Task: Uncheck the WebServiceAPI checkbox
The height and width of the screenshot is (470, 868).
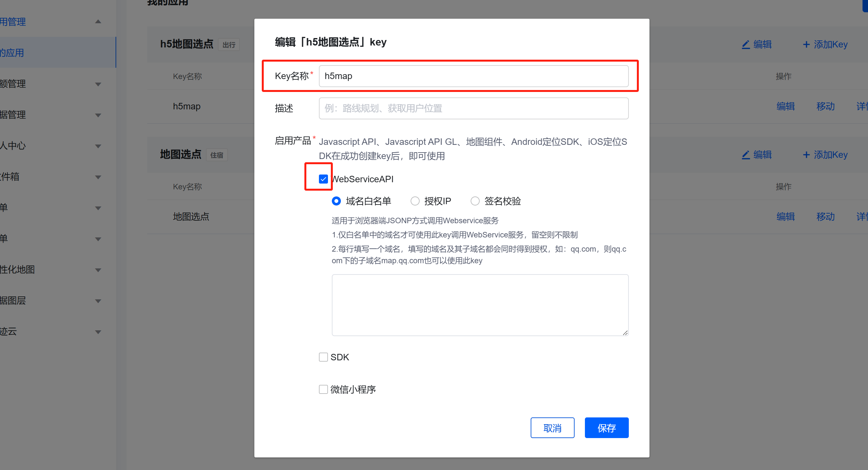Action: (323, 179)
